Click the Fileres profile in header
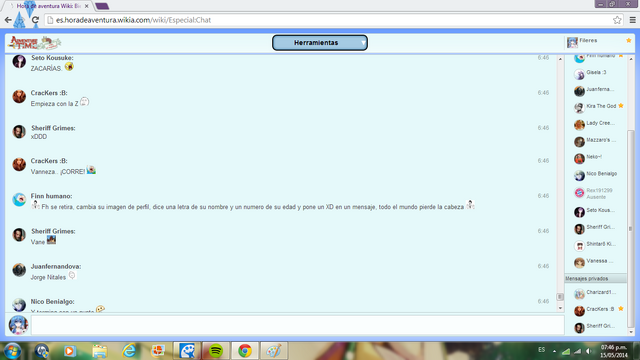This screenshot has height=360, width=640. point(598,42)
